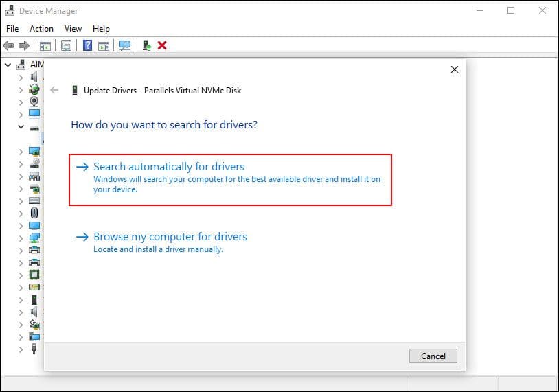Click the Back arrow in the Device Manager toolbar

[8, 45]
